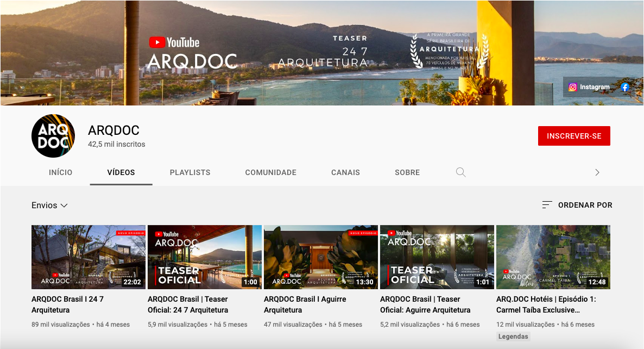Click the ARQDOC channel name text
The width and height of the screenshot is (644, 349).
[x=114, y=130]
